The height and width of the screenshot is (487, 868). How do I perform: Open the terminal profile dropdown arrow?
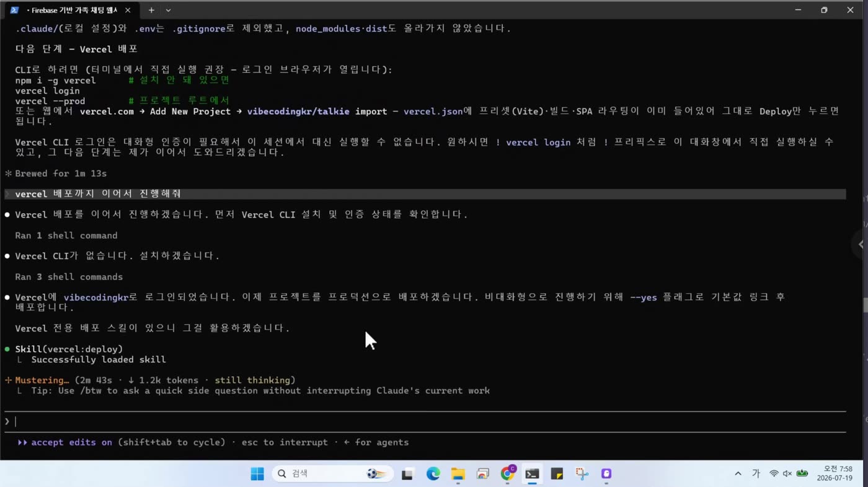pos(168,10)
